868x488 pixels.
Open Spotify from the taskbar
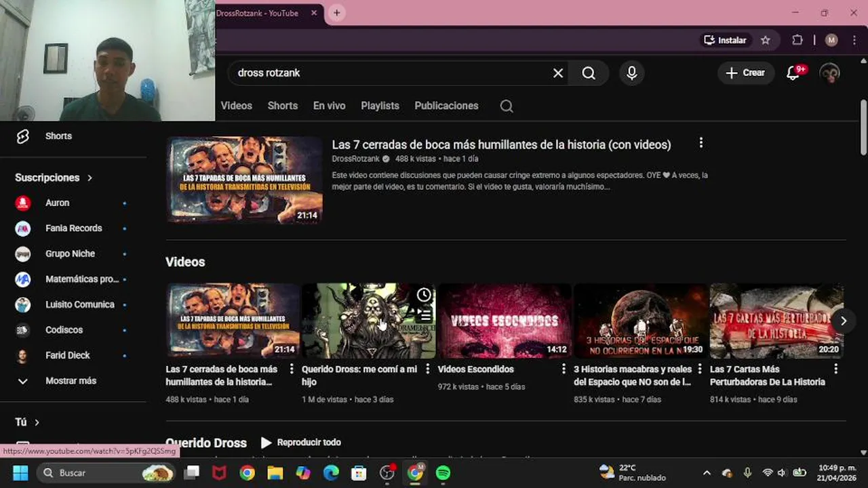pyautogui.click(x=443, y=472)
